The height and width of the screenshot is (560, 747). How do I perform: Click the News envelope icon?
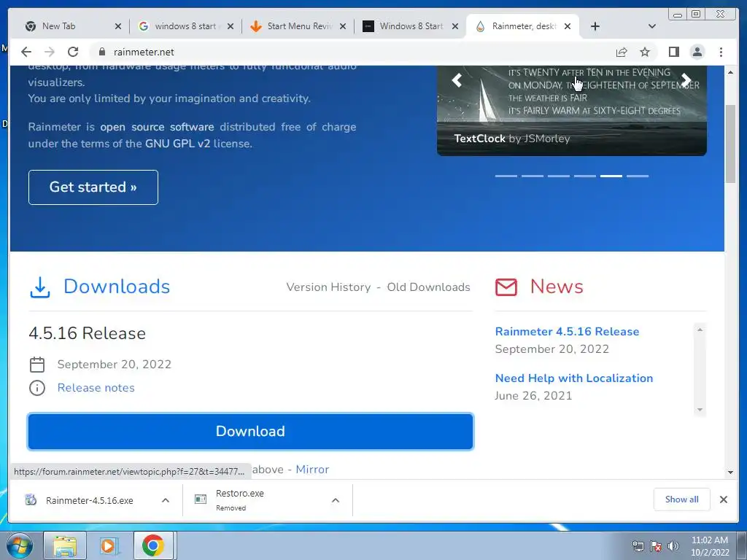(506, 287)
